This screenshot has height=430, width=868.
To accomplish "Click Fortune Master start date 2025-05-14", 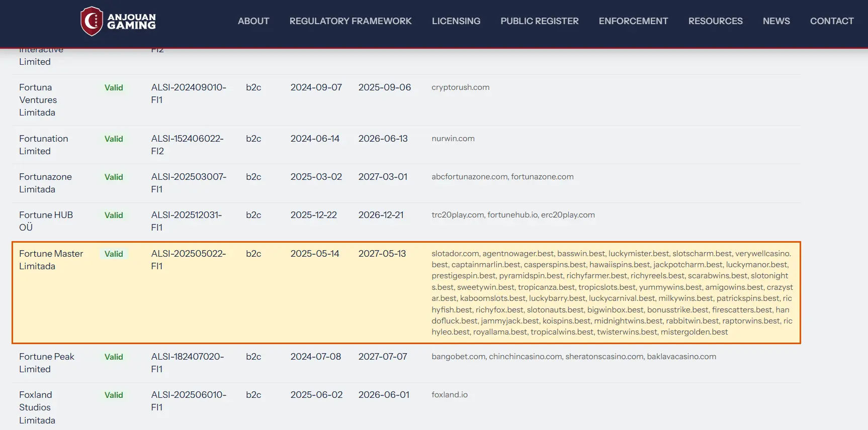I will 315,254.
